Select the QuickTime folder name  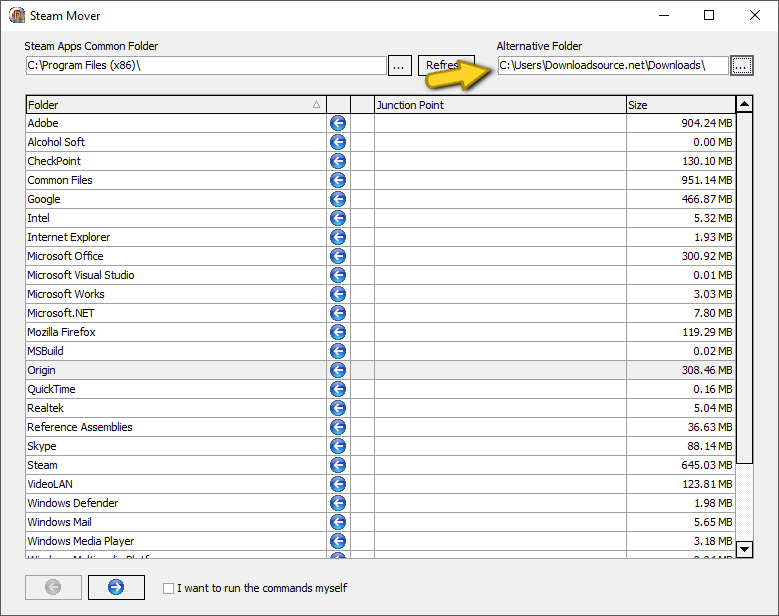click(51, 389)
